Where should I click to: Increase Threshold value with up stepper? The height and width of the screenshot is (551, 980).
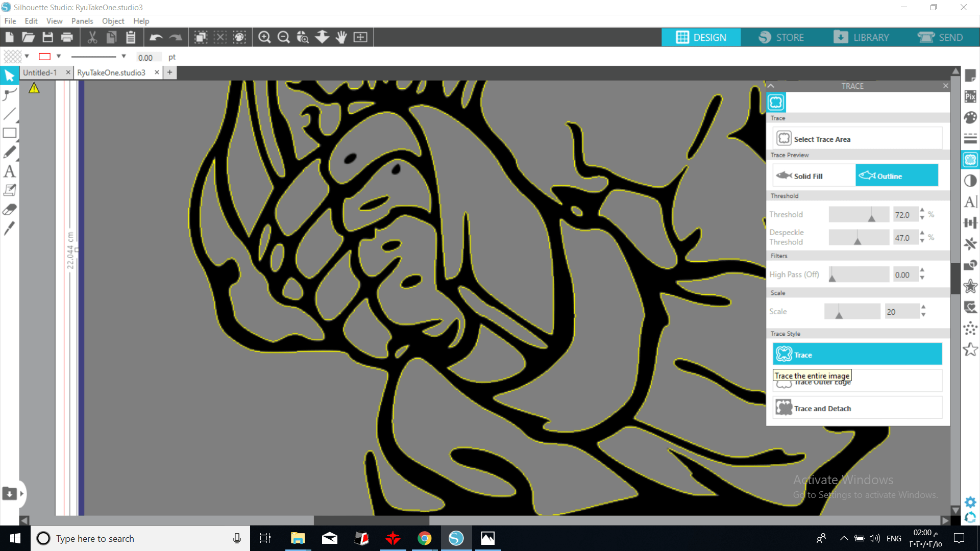tap(922, 210)
